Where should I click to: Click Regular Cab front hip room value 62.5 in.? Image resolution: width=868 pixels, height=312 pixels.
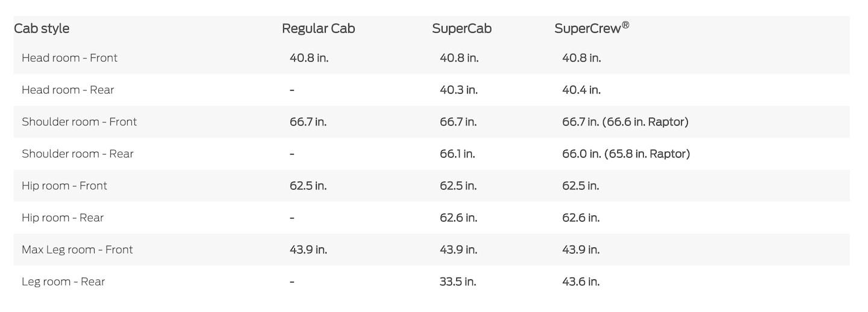pyautogui.click(x=308, y=186)
